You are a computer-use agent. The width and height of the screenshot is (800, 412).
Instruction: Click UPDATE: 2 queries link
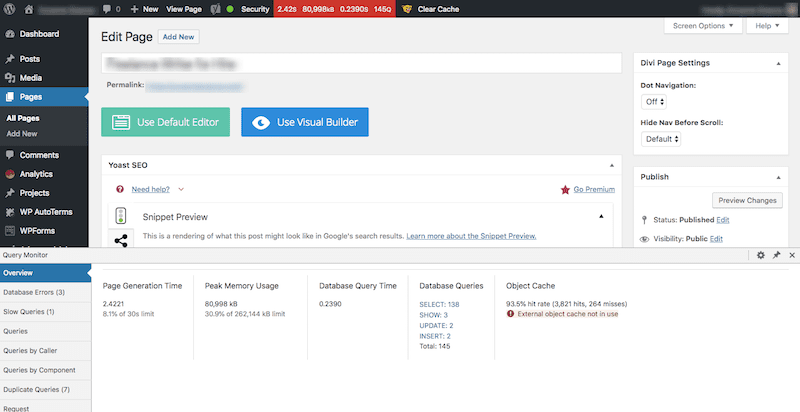436,325
